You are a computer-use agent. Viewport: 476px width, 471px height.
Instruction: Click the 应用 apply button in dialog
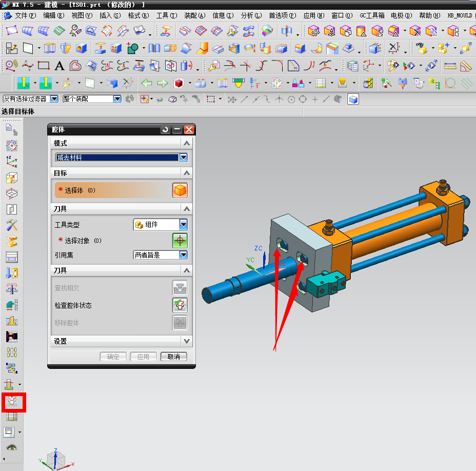[143, 357]
